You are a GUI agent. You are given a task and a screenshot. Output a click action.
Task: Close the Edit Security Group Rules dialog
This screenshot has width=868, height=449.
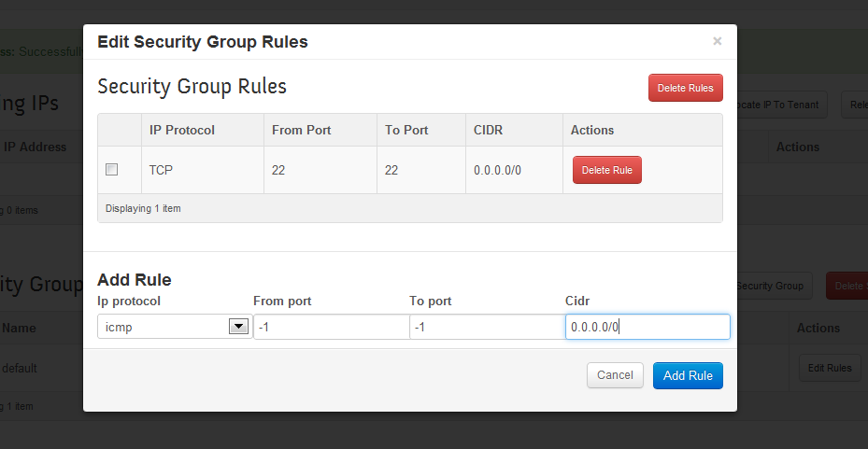(717, 41)
